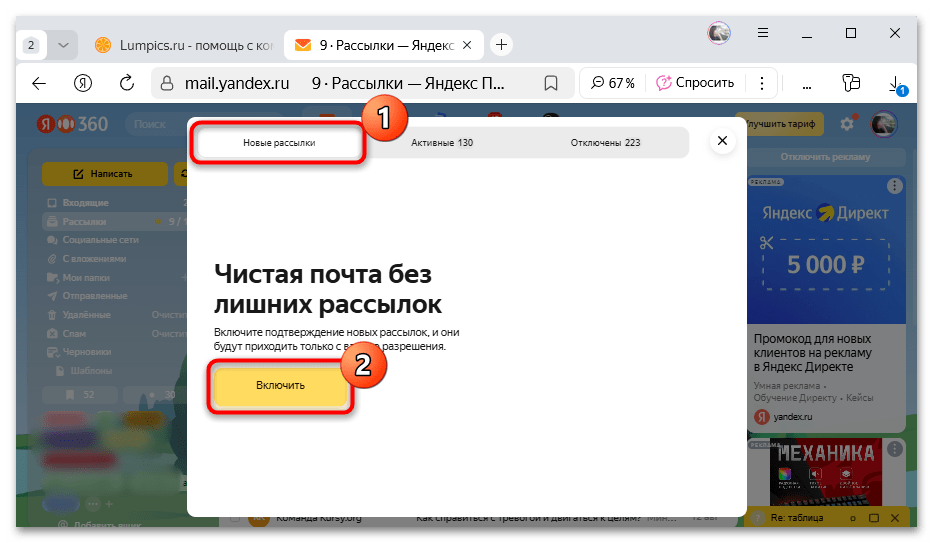Open the Yandex account avatar in mail header
Screen dimensions: 933x543
pos(884,124)
